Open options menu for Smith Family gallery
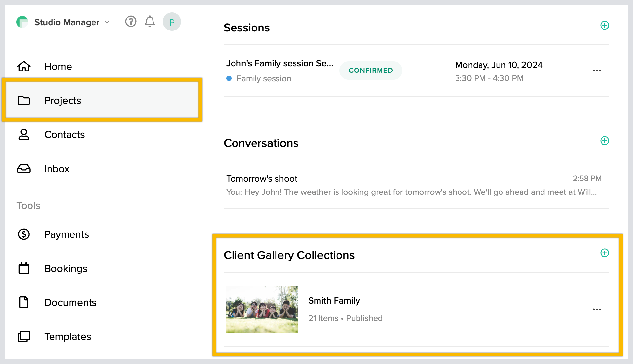633x364 pixels. pyautogui.click(x=597, y=309)
